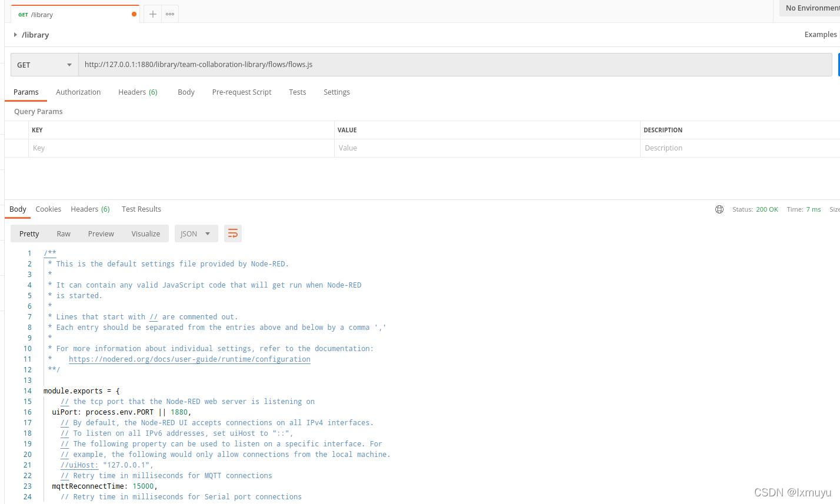The image size is (840, 504).
Task: Click the DESCRIPTION column header
Action: (x=663, y=130)
